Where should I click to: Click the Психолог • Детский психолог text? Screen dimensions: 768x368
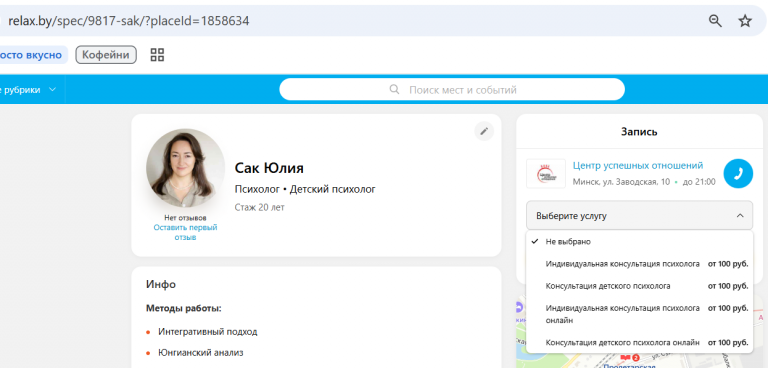point(305,189)
